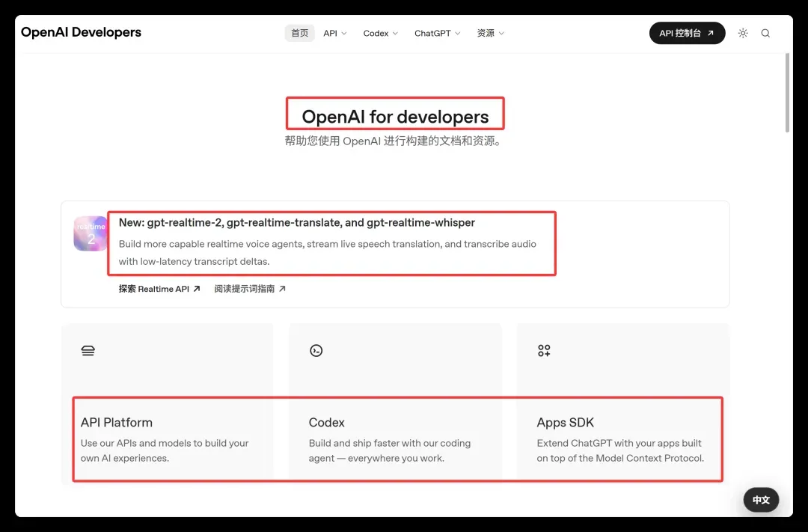Select the 首页 tab in navigation
The image size is (808, 532).
coord(299,33)
